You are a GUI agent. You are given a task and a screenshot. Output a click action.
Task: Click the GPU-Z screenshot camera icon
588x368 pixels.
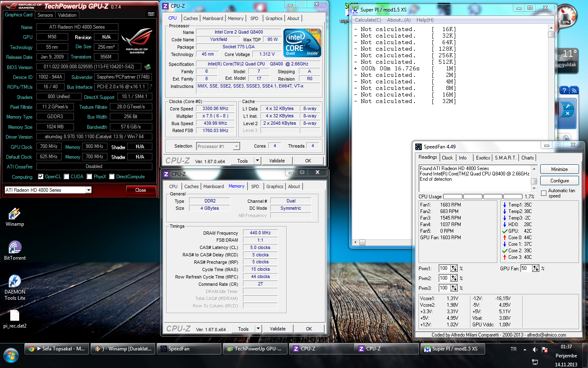[151, 14]
